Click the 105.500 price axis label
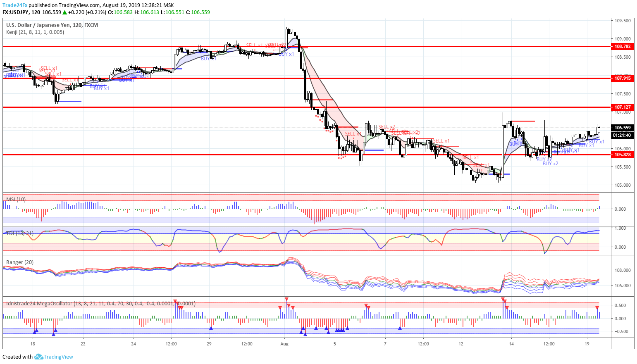Image resolution: width=637 pixels, height=364 pixels. pos(623,167)
